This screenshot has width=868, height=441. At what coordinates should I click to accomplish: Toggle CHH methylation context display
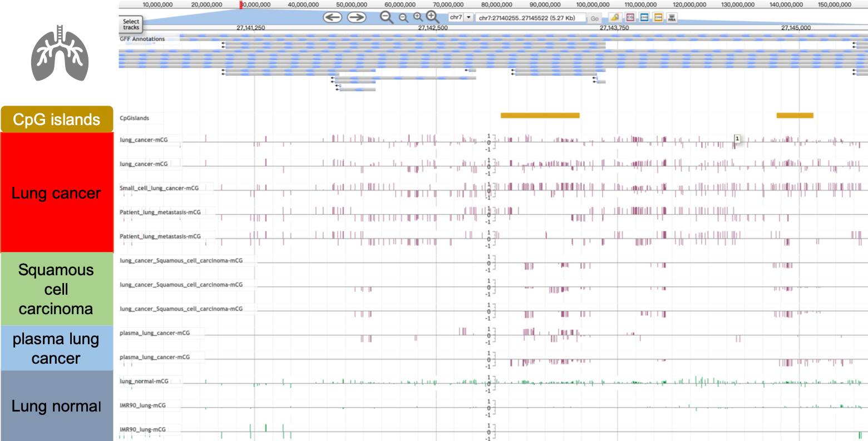(658, 17)
